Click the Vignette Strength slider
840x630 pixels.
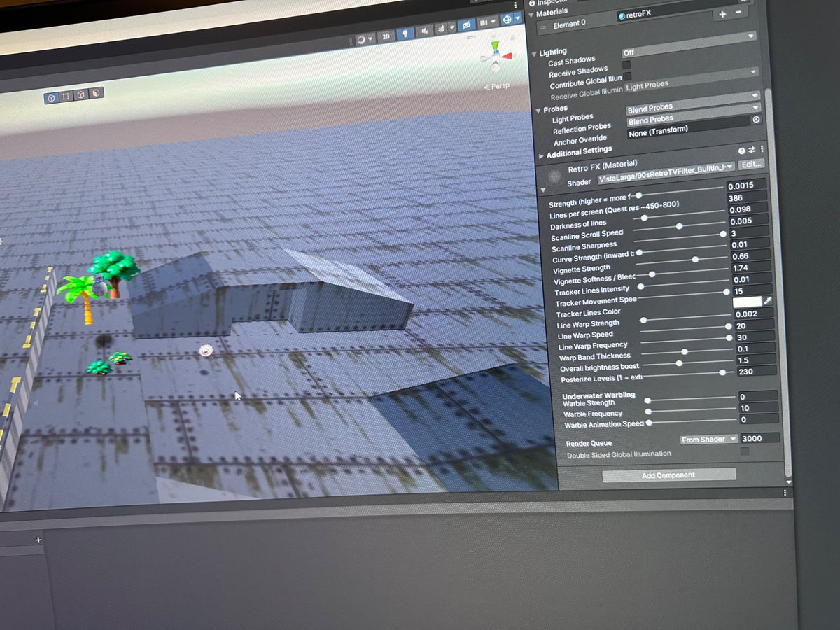coord(682,260)
